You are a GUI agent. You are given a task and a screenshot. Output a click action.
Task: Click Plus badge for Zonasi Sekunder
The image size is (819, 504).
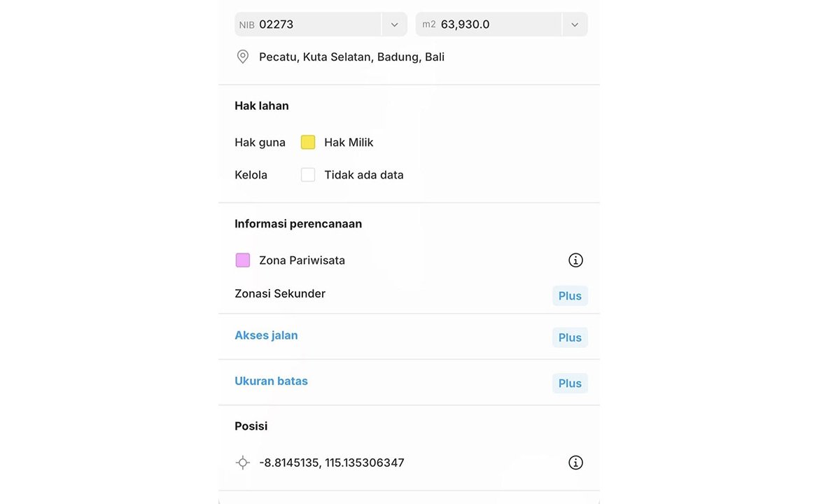pos(570,296)
